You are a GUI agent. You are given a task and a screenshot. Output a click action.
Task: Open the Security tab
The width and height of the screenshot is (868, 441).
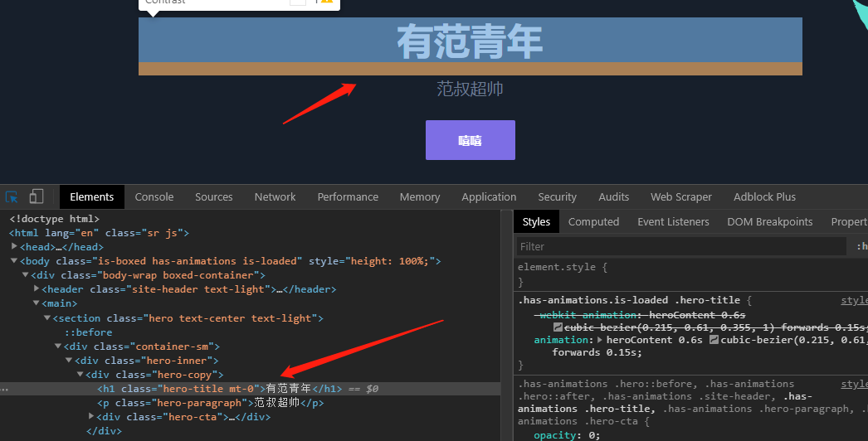(x=557, y=197)
